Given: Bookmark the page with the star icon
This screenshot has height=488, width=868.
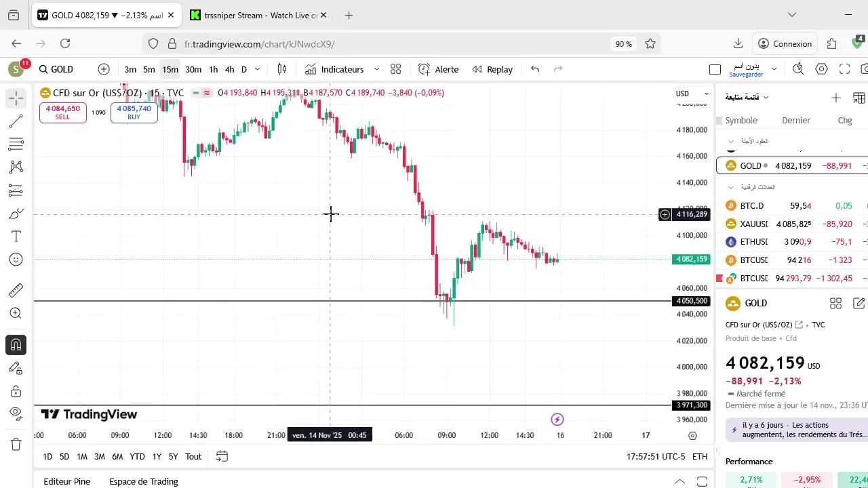Looking at the screenshot, I should coord(650,43).
